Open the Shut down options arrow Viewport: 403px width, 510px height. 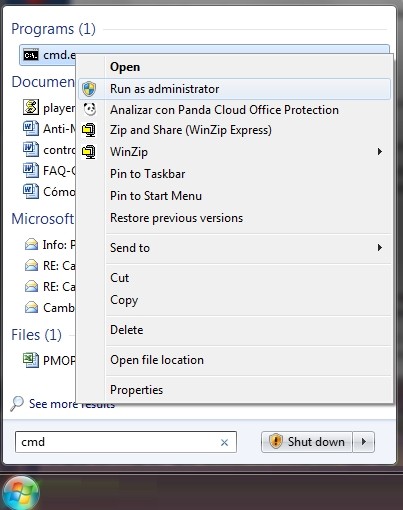[x=364, y=442]
